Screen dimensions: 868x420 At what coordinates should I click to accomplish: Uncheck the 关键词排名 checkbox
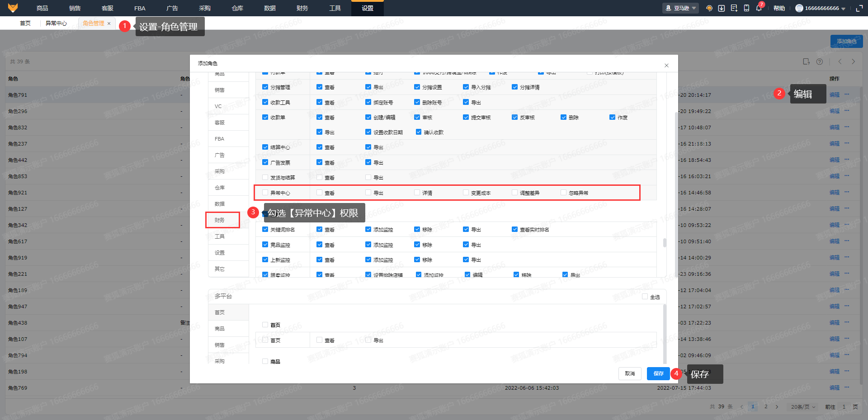[x=265, y=229]
